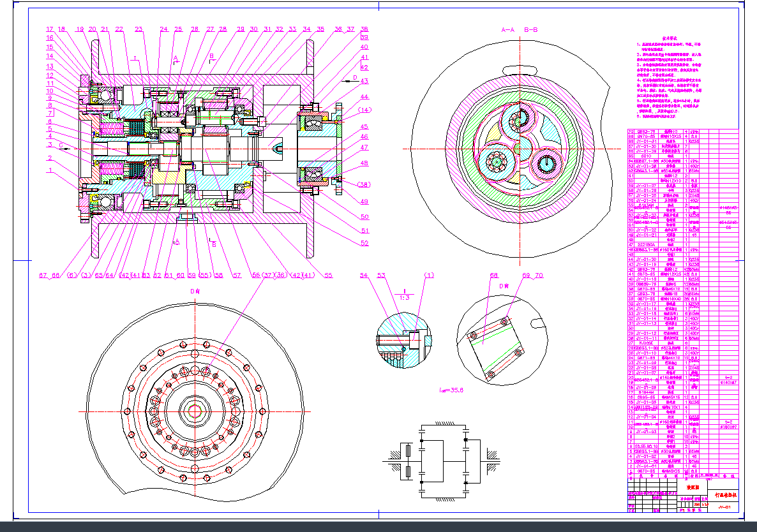
Task: Select the 行星齿轮机 part name in title block
Action: [x=726, y=496]
